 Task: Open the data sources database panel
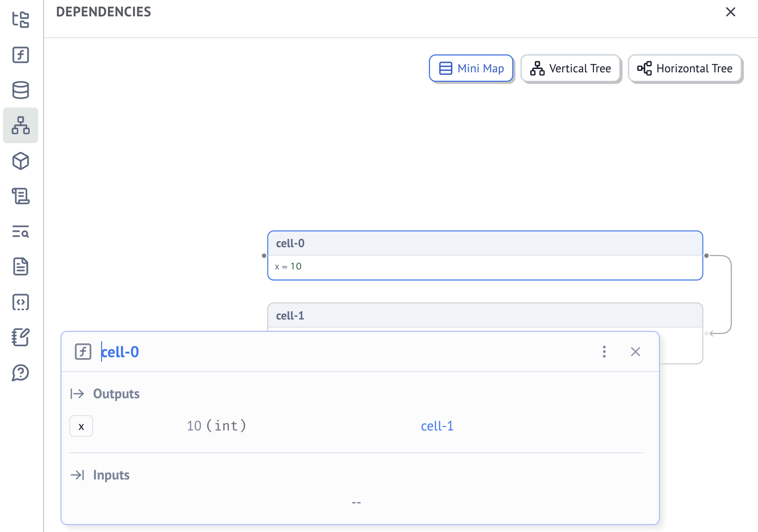[x=20, y=91]
